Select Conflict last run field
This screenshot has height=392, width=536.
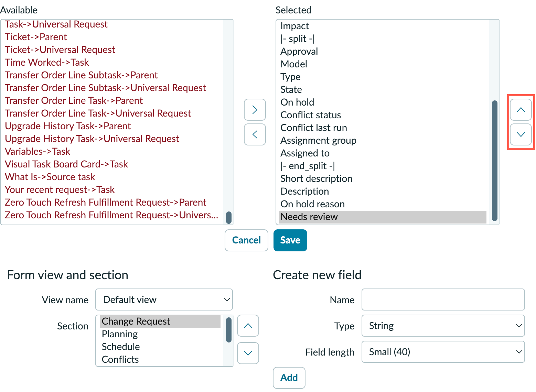383,128
